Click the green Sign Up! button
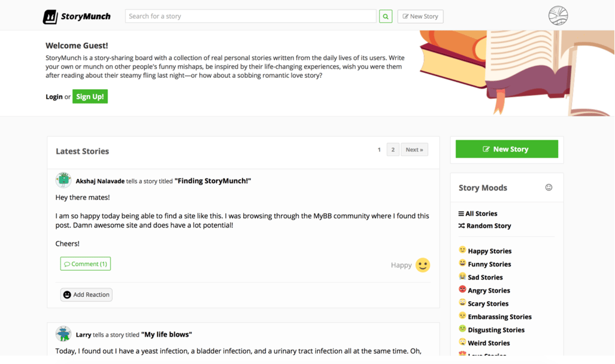Image resolution: width=615 pixels, height=364 pixels. click(90, 96)
